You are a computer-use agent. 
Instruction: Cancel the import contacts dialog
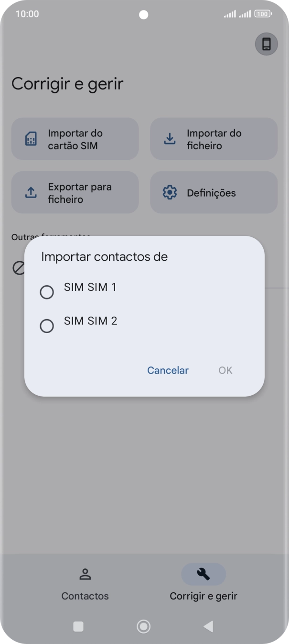pyautogui.click(x=168, y=370)
